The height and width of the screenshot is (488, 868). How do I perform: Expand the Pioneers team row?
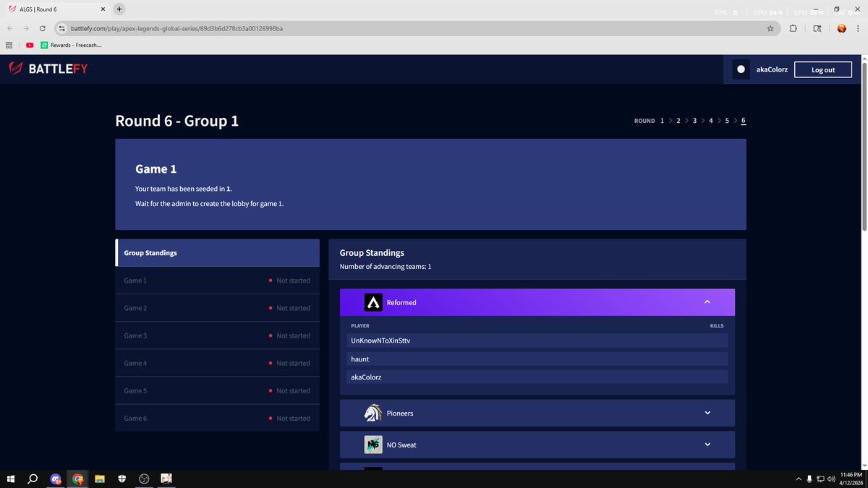537,413
